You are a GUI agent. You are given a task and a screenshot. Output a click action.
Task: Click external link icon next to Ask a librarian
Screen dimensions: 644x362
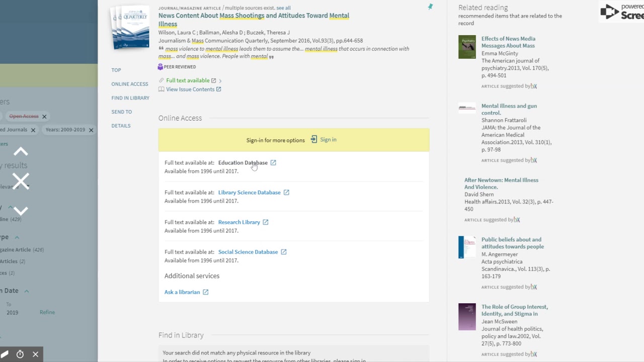tap(206, 292)
